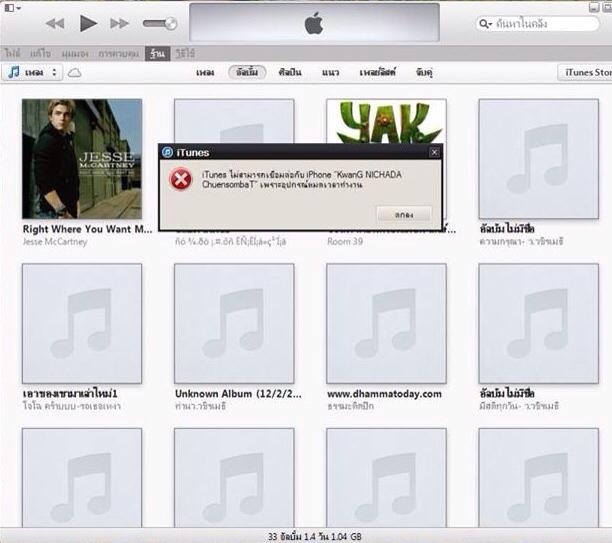Image resolution: width=612 pixels, height=543 pixels.
Task: Click the album title เอาของเขามาเล่าใหม่1
Action: pyautogui.click(x=70, y=393)
